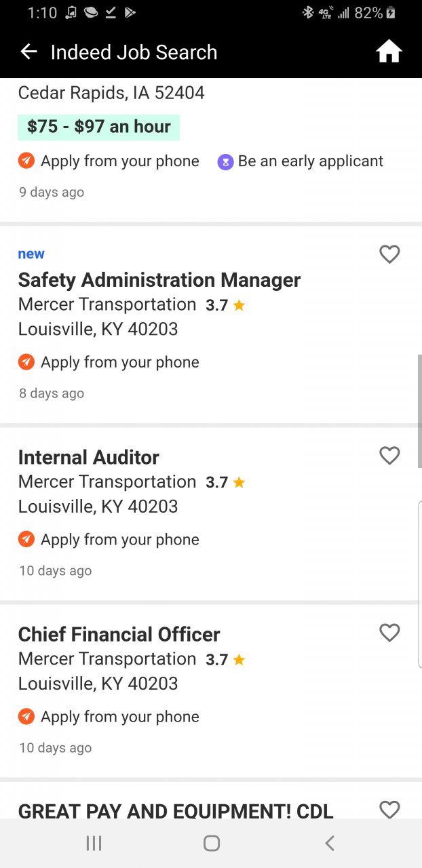Screen dimensions: 422x868
Task: Tap apply icon under Internal Auditor
Action: pos(26,540)
